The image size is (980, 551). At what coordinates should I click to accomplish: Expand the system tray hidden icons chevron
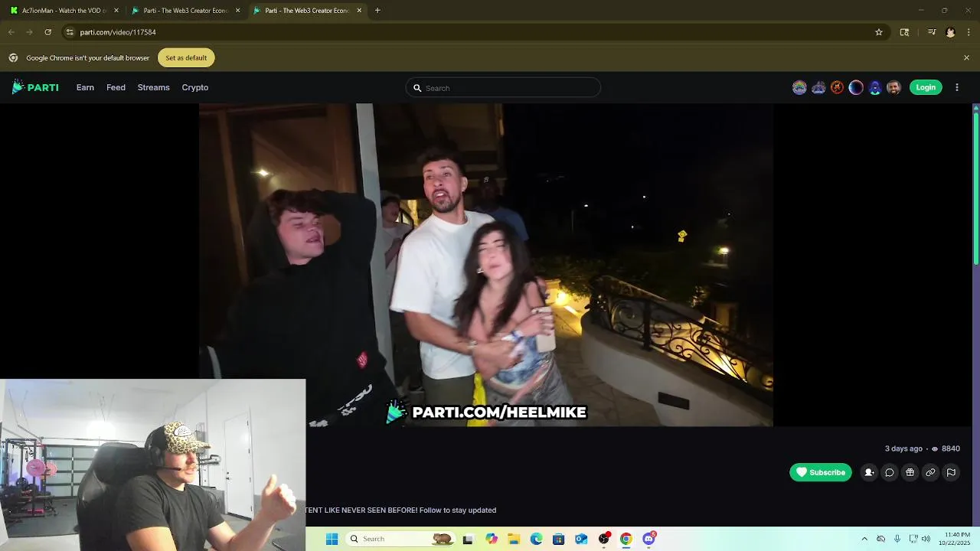(x=864, y=539)
